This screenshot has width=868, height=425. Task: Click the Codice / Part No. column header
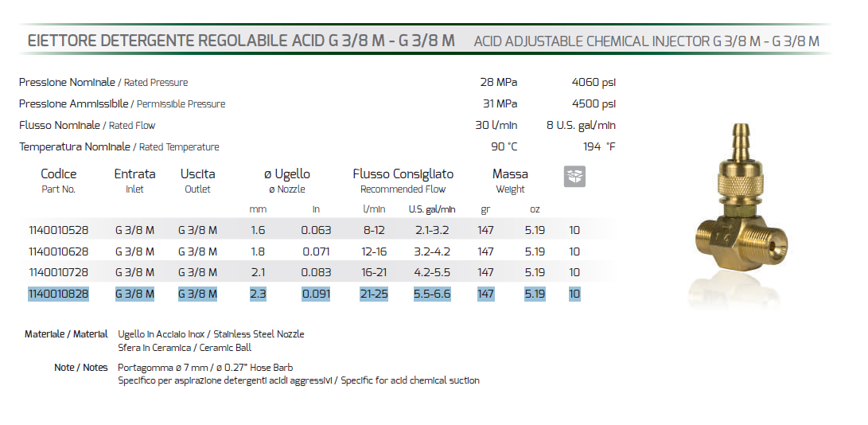point(58,181)
